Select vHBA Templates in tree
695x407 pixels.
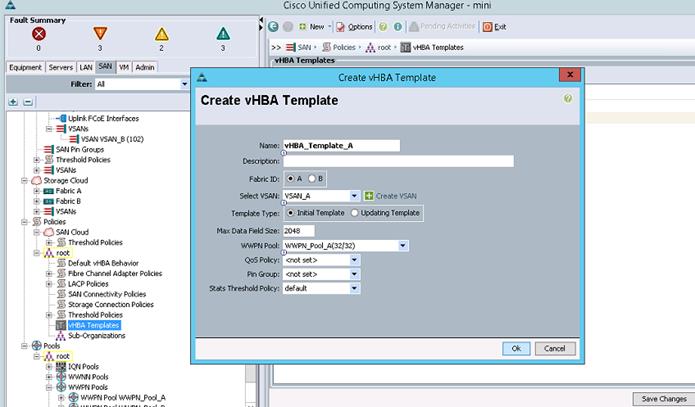[x=94, y=325]
